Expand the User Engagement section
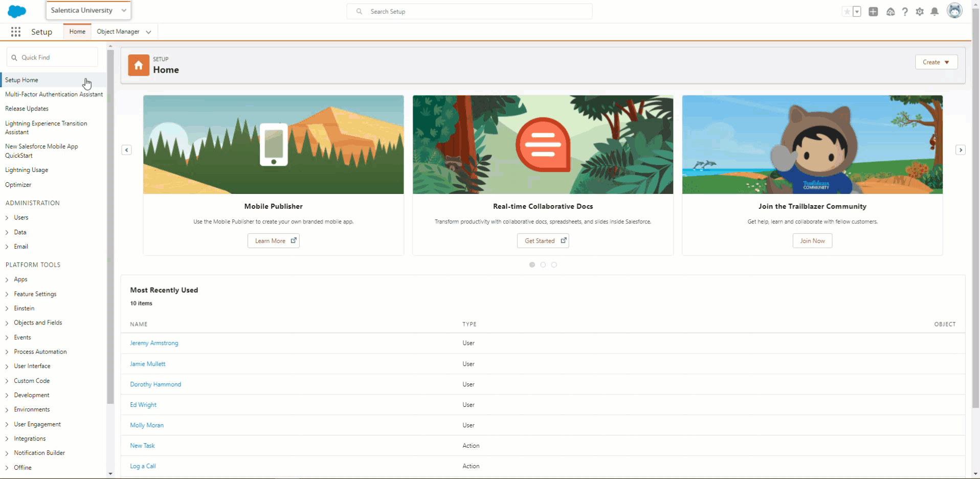The image size is (980, 479). [7, 424]
